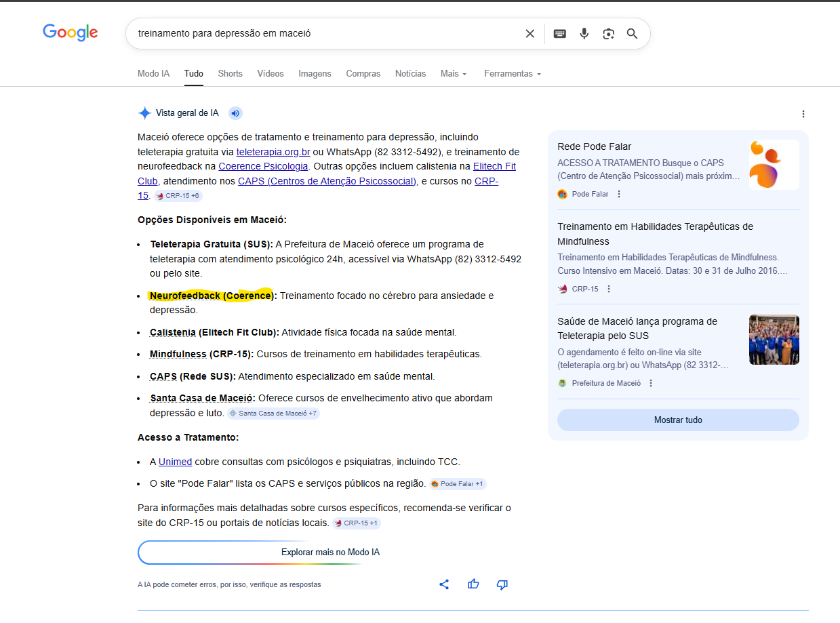
Task: Listen to AI overview speaker icon
Action: coord(235,113)
